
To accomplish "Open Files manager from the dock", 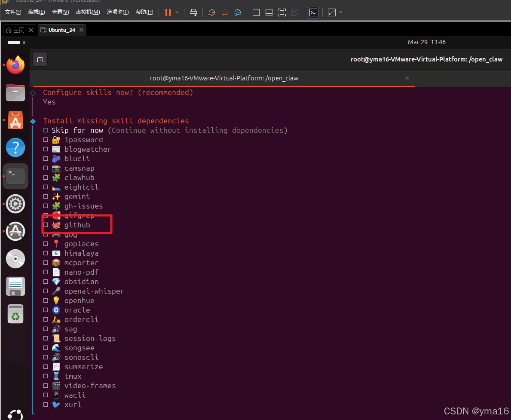I will tap(15, 92).
